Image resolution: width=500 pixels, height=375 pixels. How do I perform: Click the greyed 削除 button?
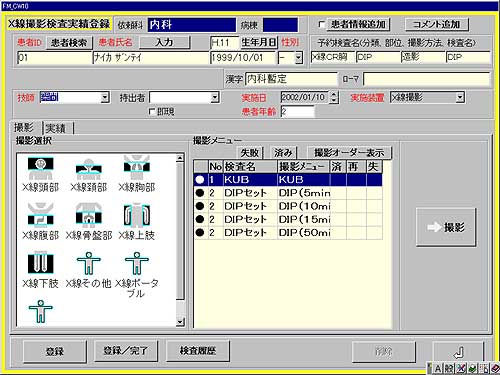384,351
